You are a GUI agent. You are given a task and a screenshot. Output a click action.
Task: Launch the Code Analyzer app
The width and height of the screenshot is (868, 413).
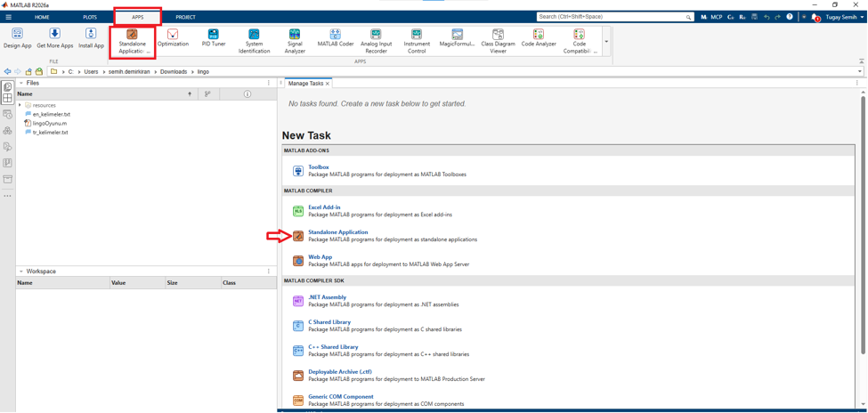538,39
